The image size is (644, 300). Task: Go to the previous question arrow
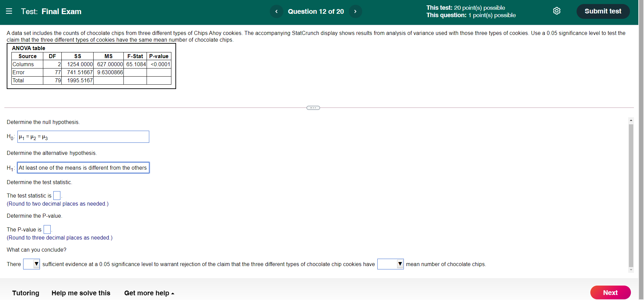[x=276, y=11]
